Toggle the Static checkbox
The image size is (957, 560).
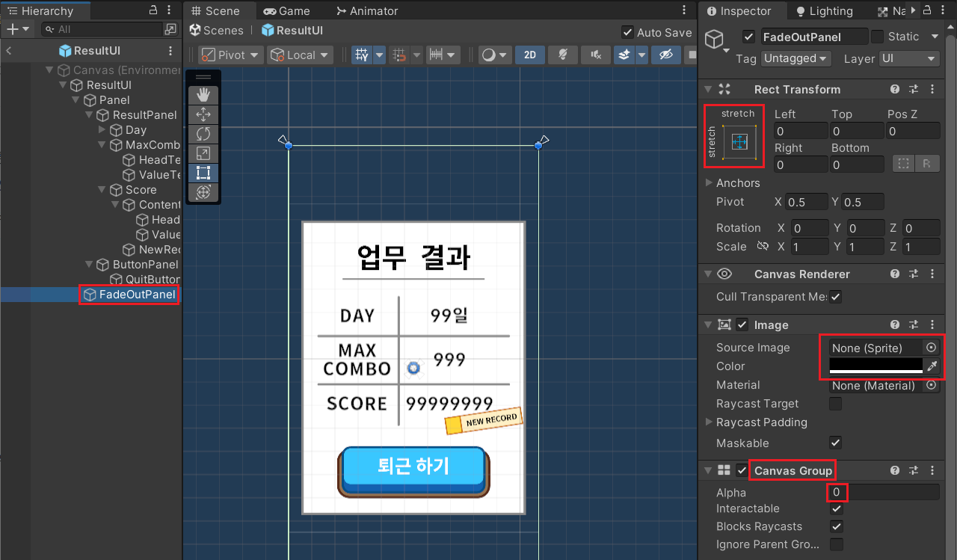tap(878, 36)
